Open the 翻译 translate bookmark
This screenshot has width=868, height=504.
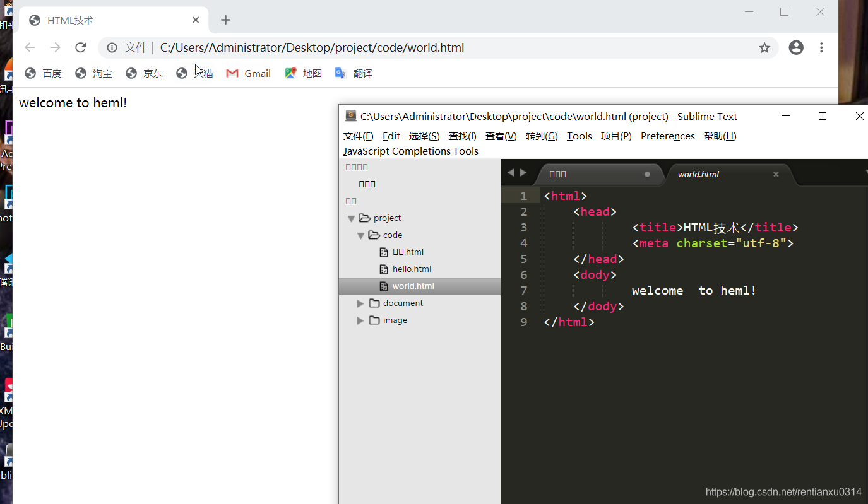[x=354, y=73]
